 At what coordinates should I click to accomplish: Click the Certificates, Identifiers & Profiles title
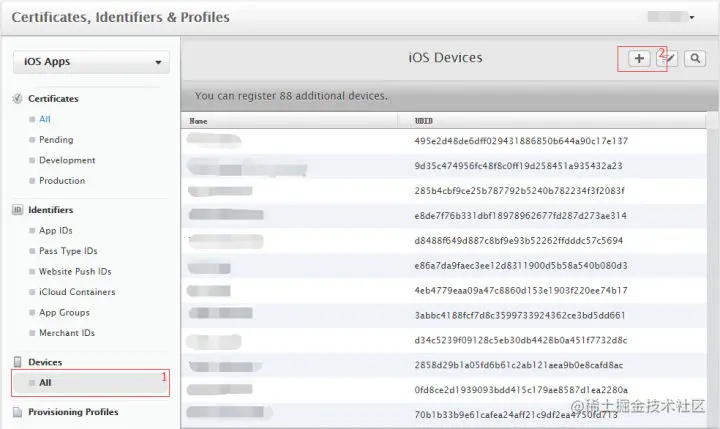point(120,17)
